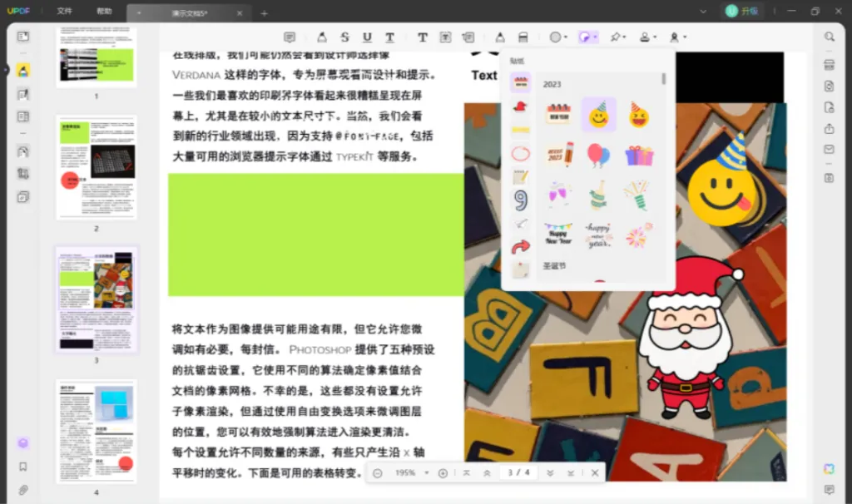Send file by email from right sidebar
The image size is (852, 504).
830,150
